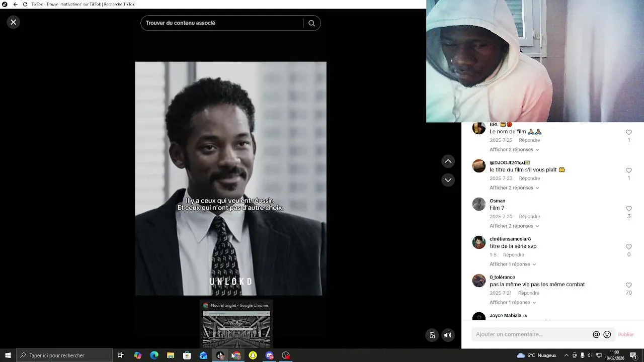Open the clock showing 11:00
The image size is (644, 362).
614,355
